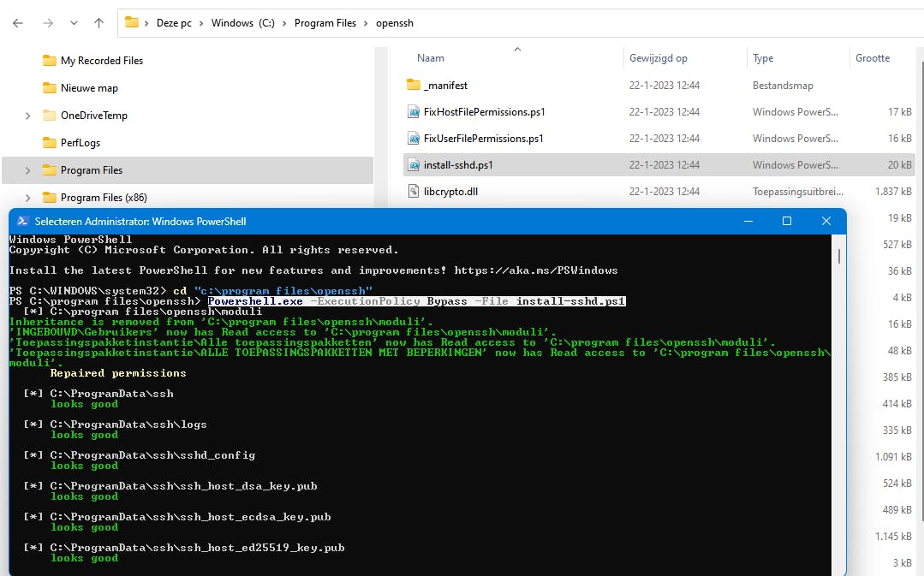924x576 pixels.
Task: Select FixHostFilePermissions.ps1 script icon
Action: pyautogui.click(x=414, y=112)
